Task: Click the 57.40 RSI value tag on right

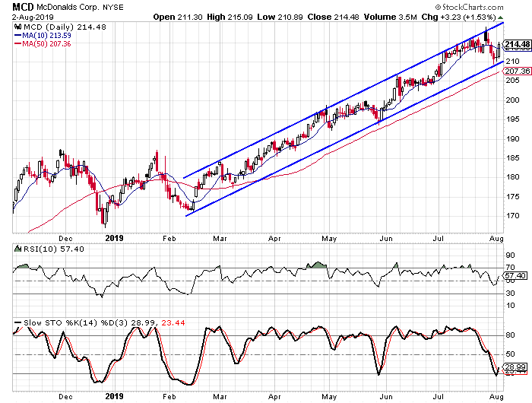Action: pyautogui.click(x=515, y=275)
